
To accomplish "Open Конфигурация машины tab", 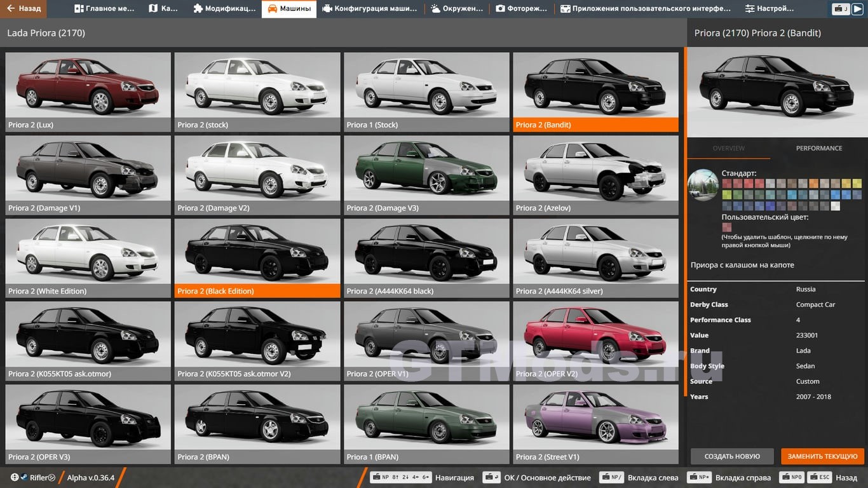I will (x=370, y=9).
